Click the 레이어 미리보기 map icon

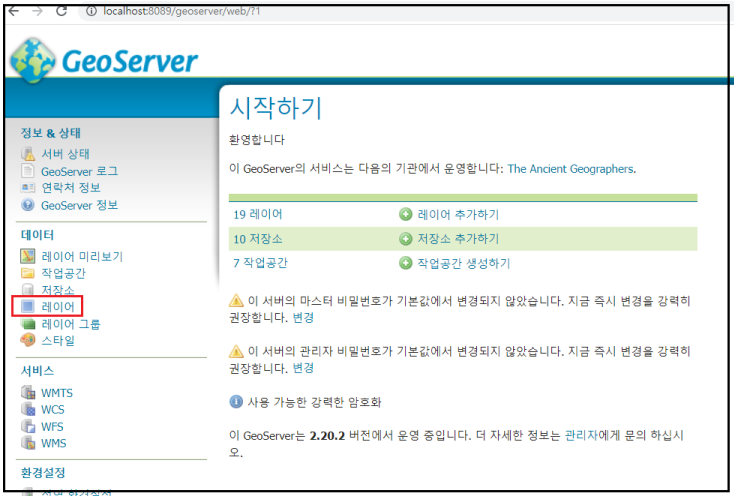(28, 256)
